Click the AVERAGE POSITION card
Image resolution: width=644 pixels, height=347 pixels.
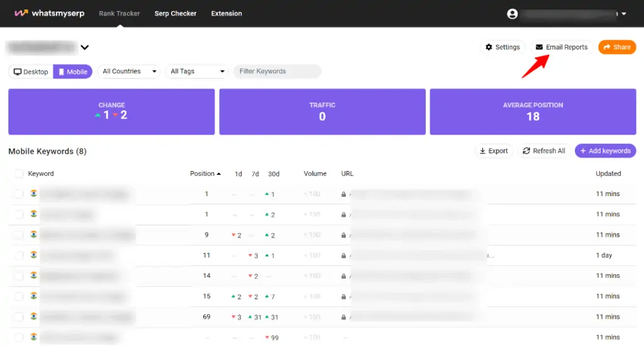pyautogui.click(x=533, y=112)
